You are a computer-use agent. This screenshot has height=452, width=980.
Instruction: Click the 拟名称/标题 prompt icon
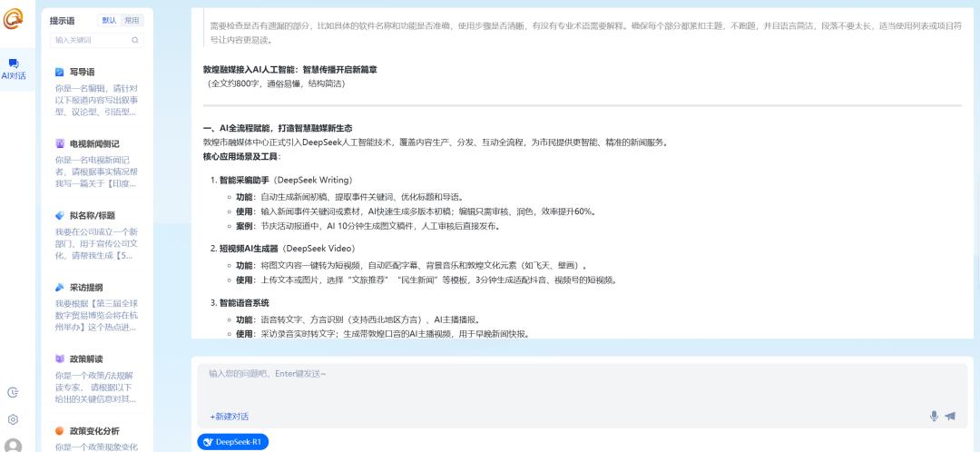pos(59,215)
